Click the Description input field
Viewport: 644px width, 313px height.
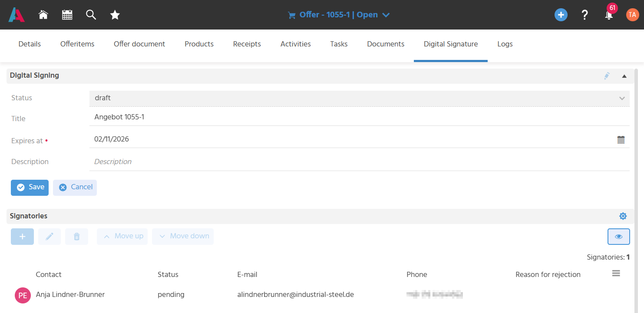click(360, 162)
